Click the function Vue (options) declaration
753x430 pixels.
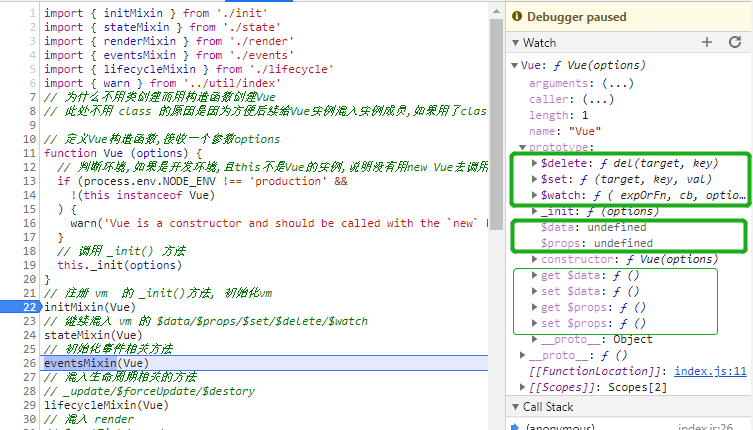[123, 153]
